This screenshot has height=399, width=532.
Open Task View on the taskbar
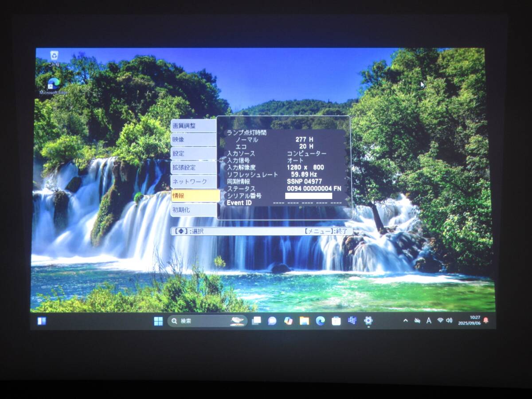tap(256, 321)
